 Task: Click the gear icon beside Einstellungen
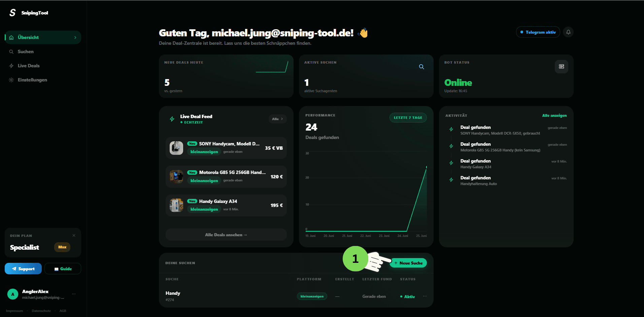pyautogui.click(x=11, y=80)
